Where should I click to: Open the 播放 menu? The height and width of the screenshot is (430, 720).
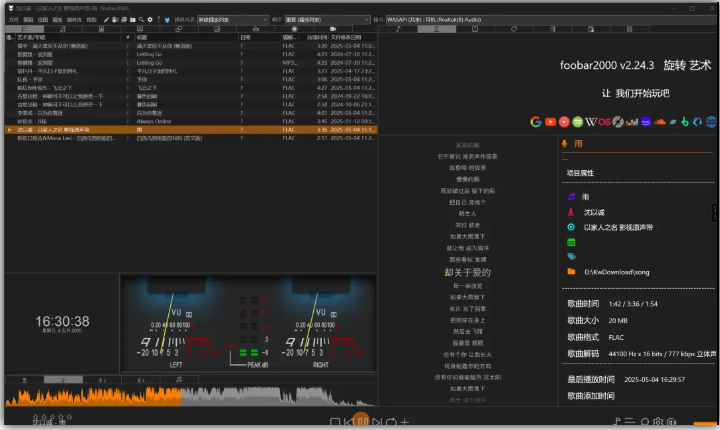tap(57, 20)
